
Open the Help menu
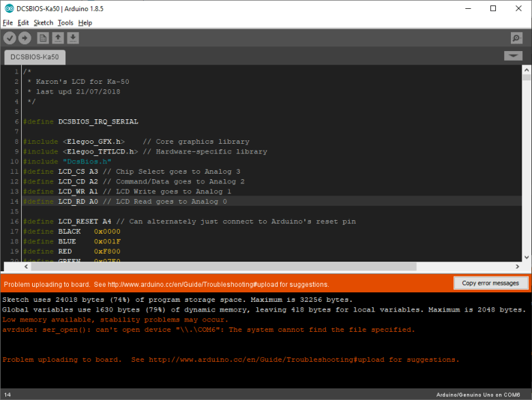tap(85, 22)
